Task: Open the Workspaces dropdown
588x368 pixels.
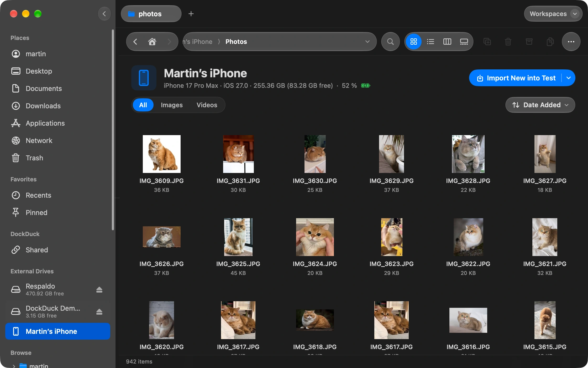Action: click(x=553, y=14)
